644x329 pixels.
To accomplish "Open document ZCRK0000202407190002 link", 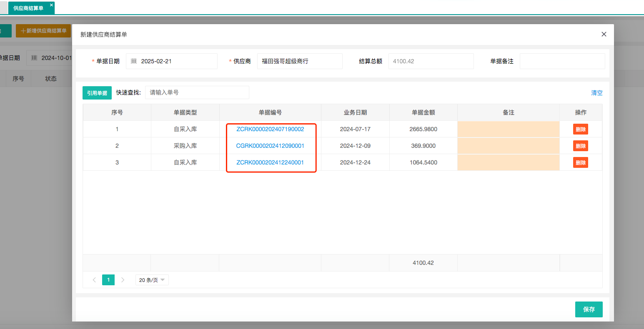I will (270, 129).
